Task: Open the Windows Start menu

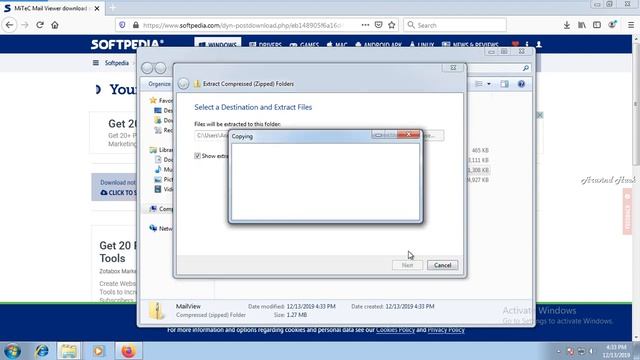Action: tap(12, 351)
